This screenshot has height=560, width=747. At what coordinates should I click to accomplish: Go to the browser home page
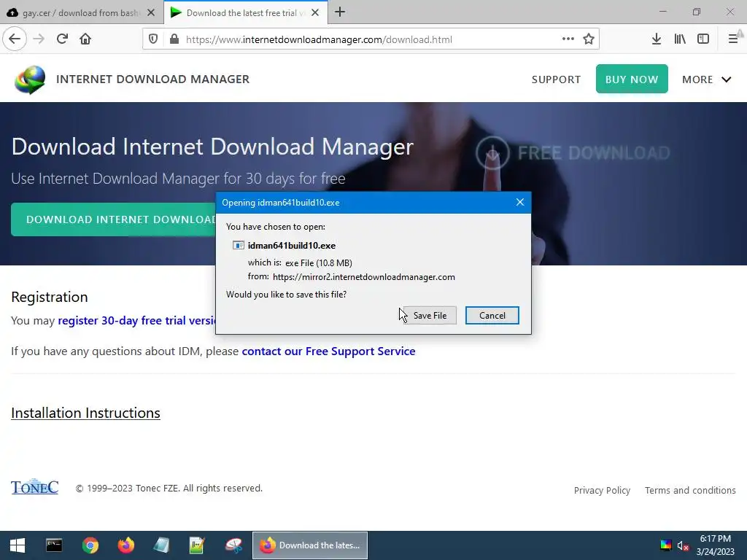[85, 39]
